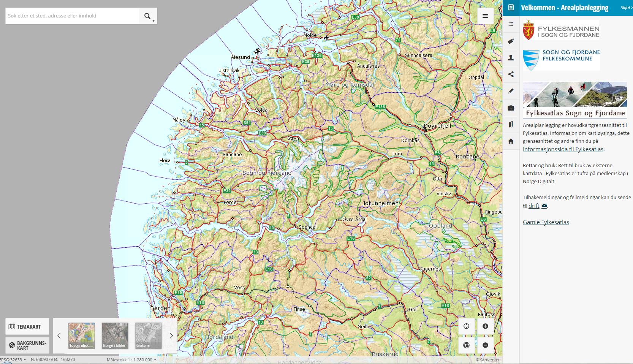The width and height of the screenshot is (633, 364).
Task: Click the Ulsteinvik label on the map
Action: click(229, 71)
